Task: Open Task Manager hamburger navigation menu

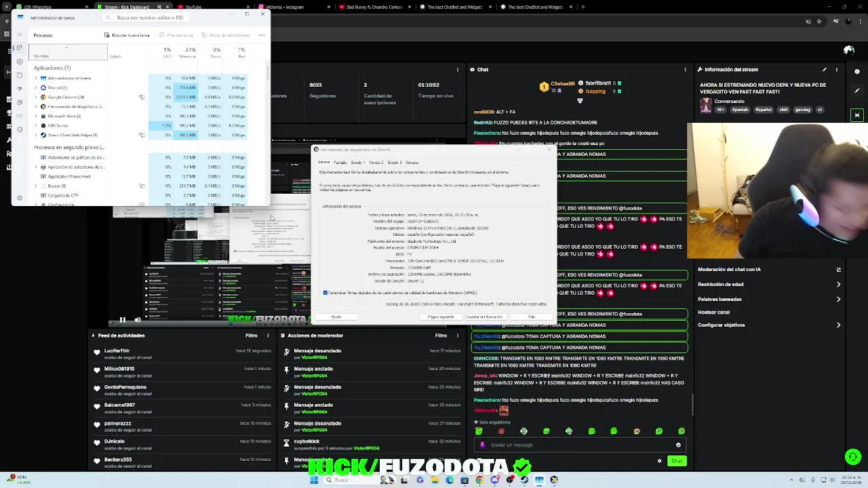Action: [x=20, y=35]
